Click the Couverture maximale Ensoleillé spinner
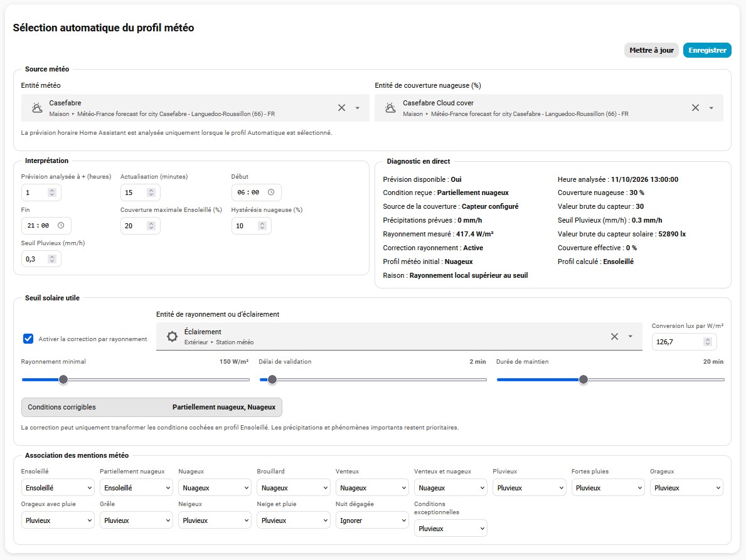 tap(151, 226)
